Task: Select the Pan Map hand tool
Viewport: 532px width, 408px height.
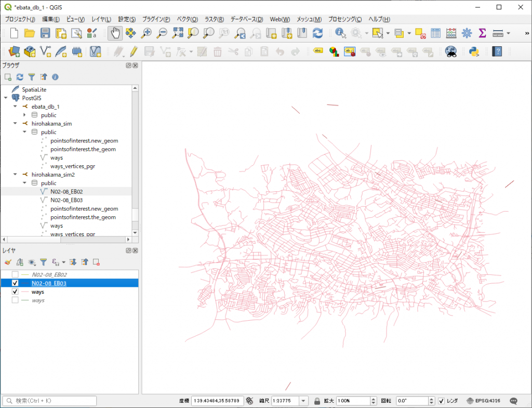Action: point(115,33)
